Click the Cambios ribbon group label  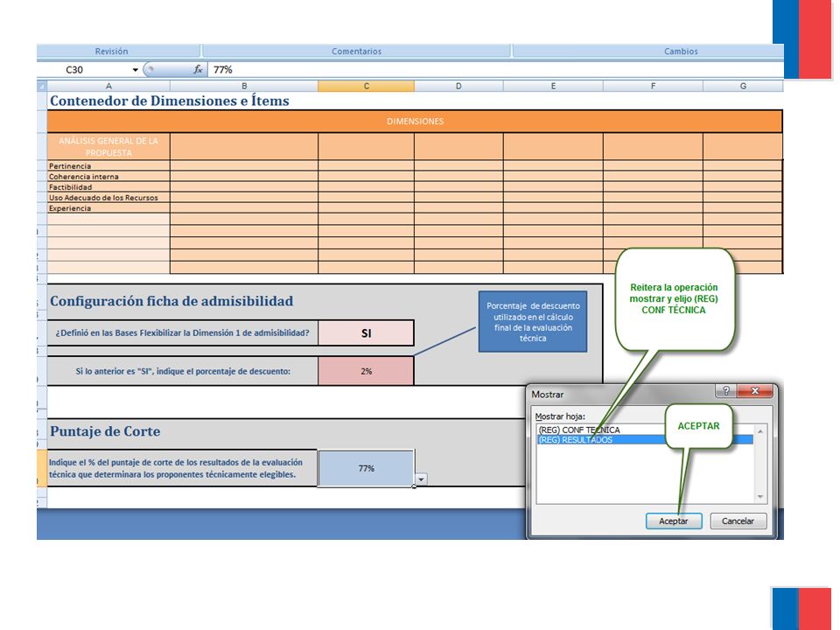click(x=681, y=52)
